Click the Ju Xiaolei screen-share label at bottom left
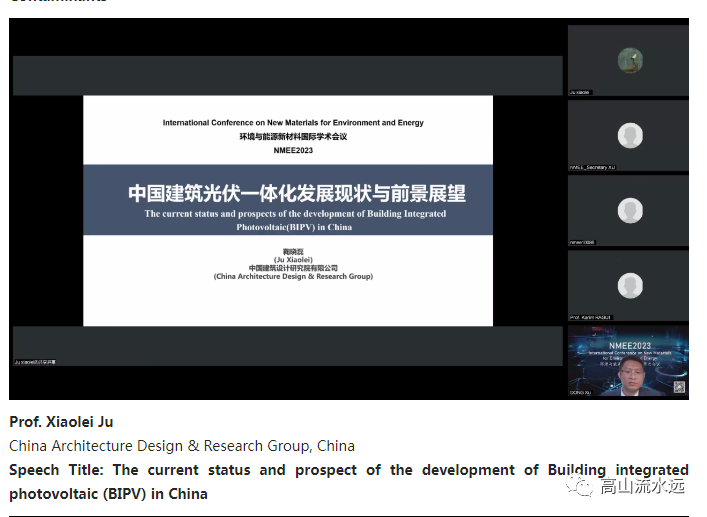The height and width of the screenshot is (517, 707). point(35,362)
